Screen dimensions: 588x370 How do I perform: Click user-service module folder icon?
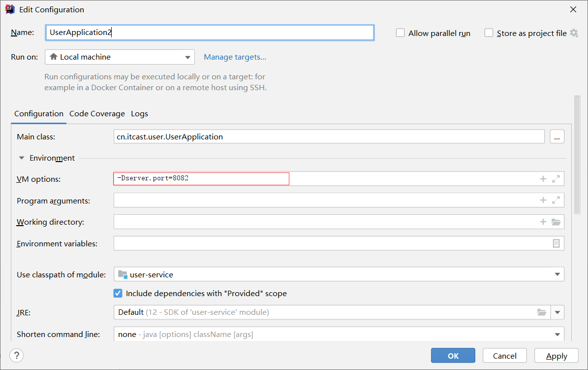tap(123, 274)
